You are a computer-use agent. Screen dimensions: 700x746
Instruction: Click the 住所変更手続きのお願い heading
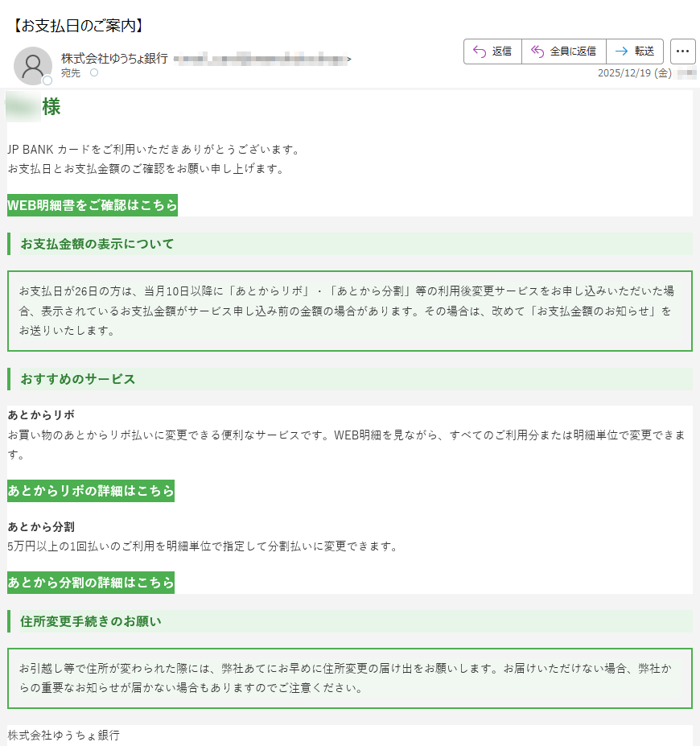pyautogui.click(x=91, y=621)
